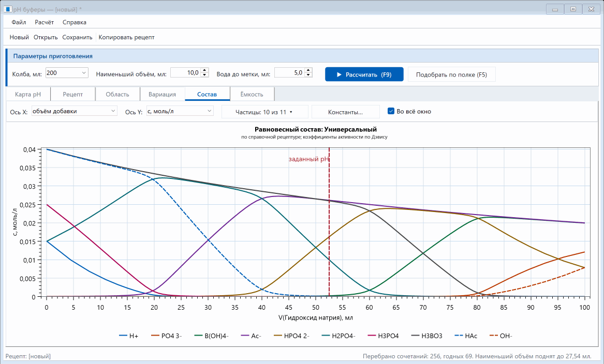Click the 'Подобрать по полке (F5)' button

(451, 74)
